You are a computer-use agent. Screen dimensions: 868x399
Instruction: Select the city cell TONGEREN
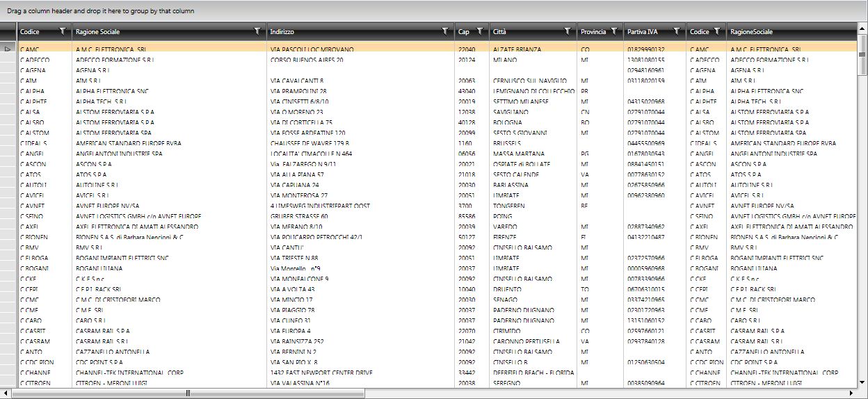(533, 206)
